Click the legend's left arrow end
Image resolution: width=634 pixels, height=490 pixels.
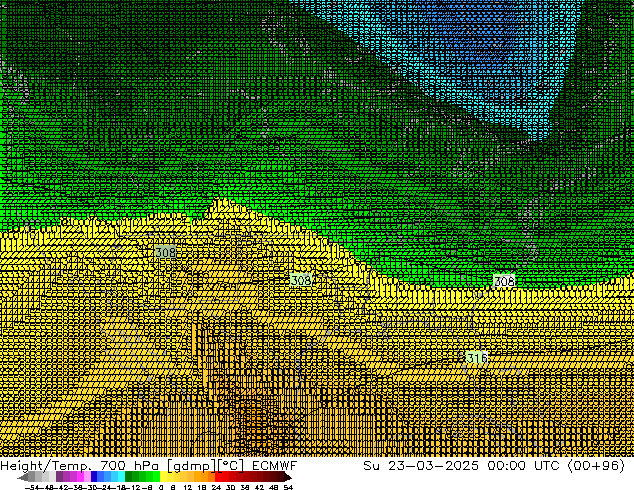pos(23,477)
